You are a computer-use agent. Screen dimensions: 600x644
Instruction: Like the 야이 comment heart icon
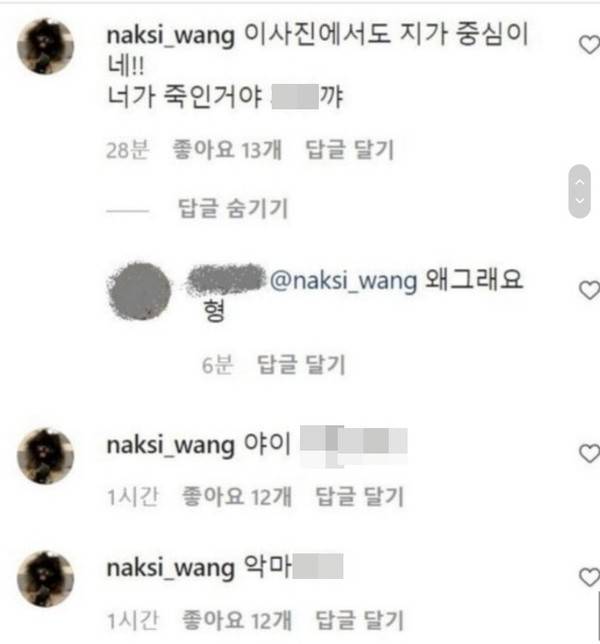click(x=590, y=453)
